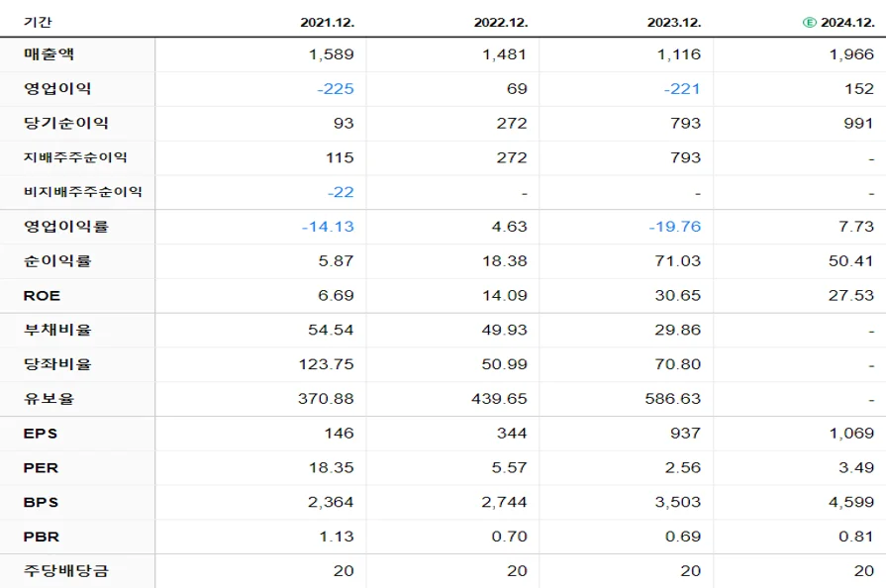Click the negative 영업이익 value -221
The height and width of the screenshot is (588, 886).
tap(682, 89)
